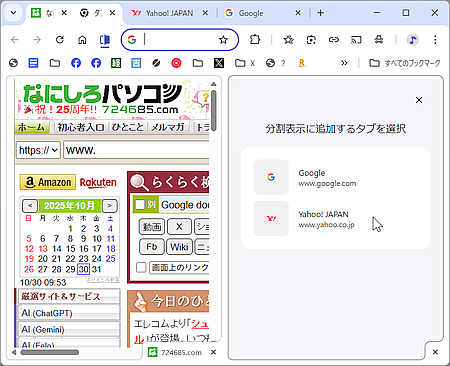Viewport: 450px width, 366px height.
Task: Click the www. URL input field
Action: [x=137, y=150]
